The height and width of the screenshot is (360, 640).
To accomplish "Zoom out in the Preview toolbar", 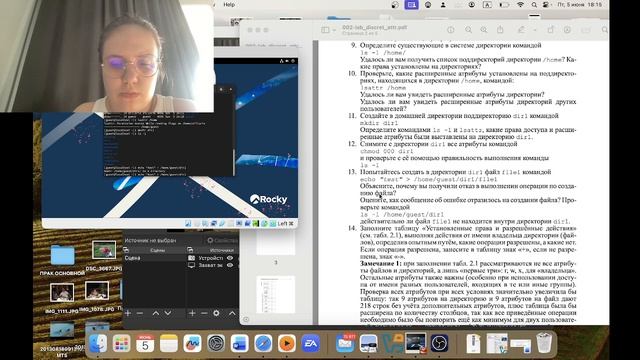I will 469,30.
